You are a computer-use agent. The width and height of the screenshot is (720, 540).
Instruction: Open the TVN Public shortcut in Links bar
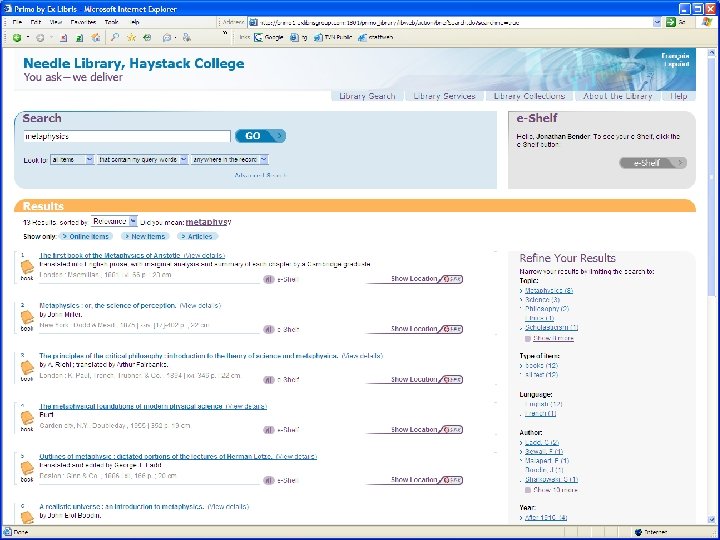point(333,38)
